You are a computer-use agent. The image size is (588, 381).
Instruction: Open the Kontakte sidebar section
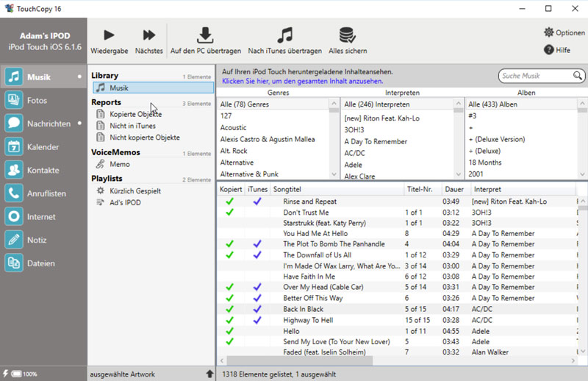pos(43,170)
